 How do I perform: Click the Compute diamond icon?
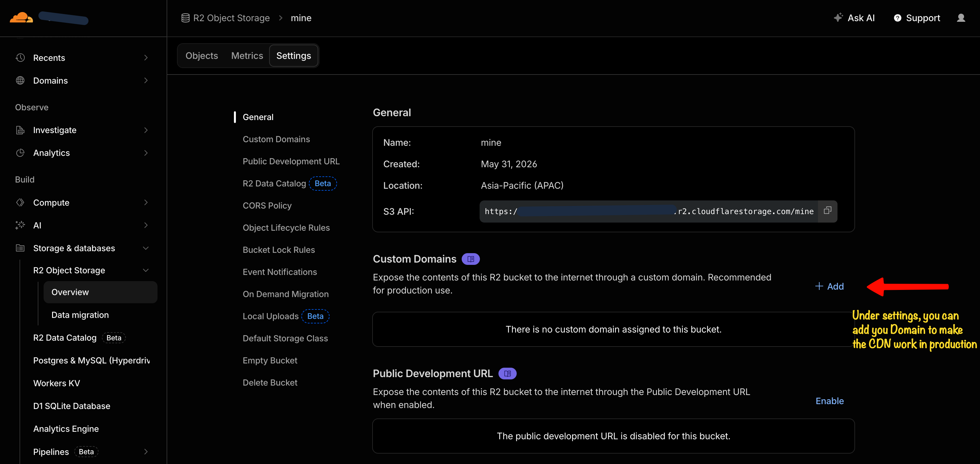pyautogui.click(x=20, y=202)
